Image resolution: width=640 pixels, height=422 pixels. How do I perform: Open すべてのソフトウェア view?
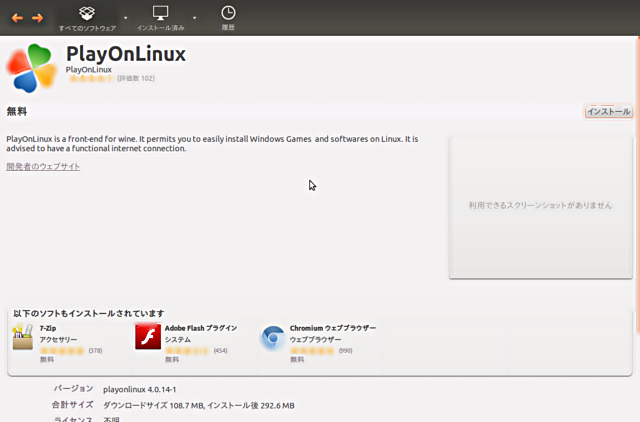click(x=87, y=18)
